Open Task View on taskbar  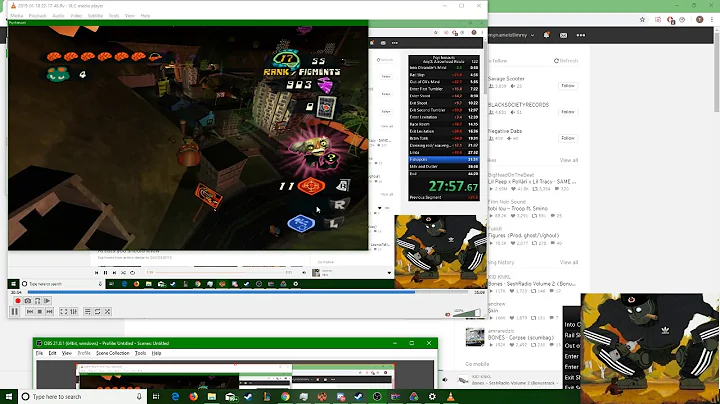156,396
